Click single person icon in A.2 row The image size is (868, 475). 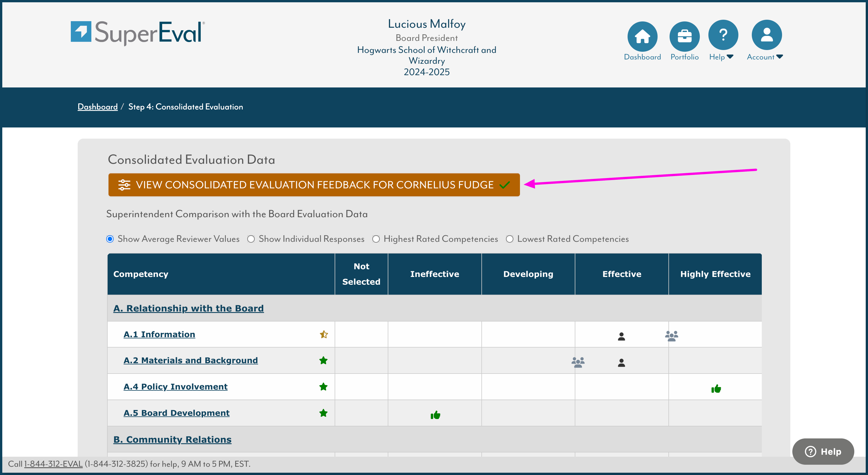[621, 363]
